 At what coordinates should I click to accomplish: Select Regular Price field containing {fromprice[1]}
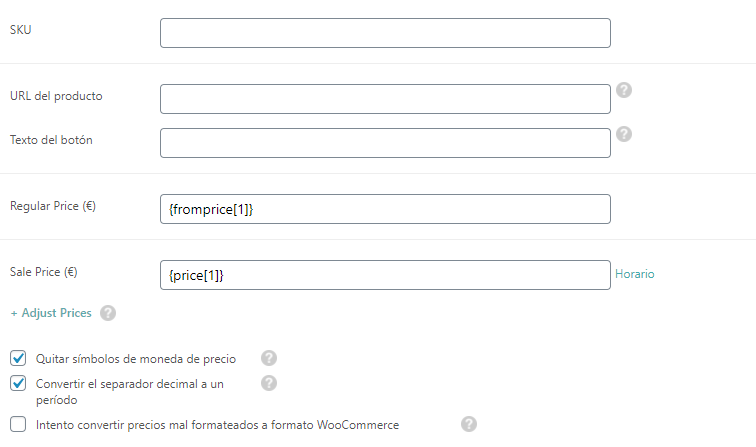click(385, 209)
